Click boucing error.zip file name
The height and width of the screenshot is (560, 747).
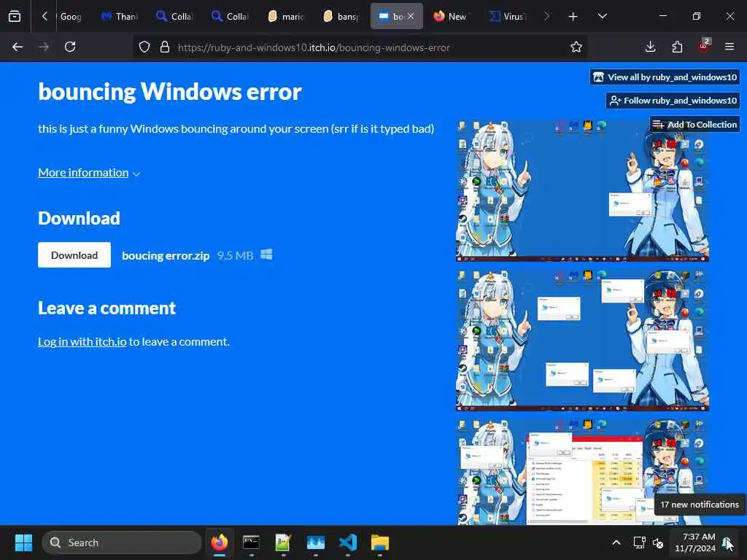166,255
